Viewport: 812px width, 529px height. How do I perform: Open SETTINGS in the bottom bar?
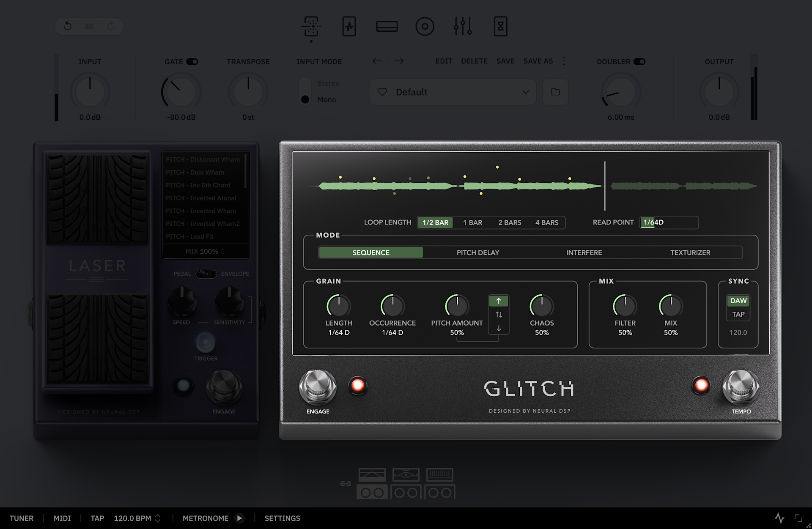(x=282, y=518)
